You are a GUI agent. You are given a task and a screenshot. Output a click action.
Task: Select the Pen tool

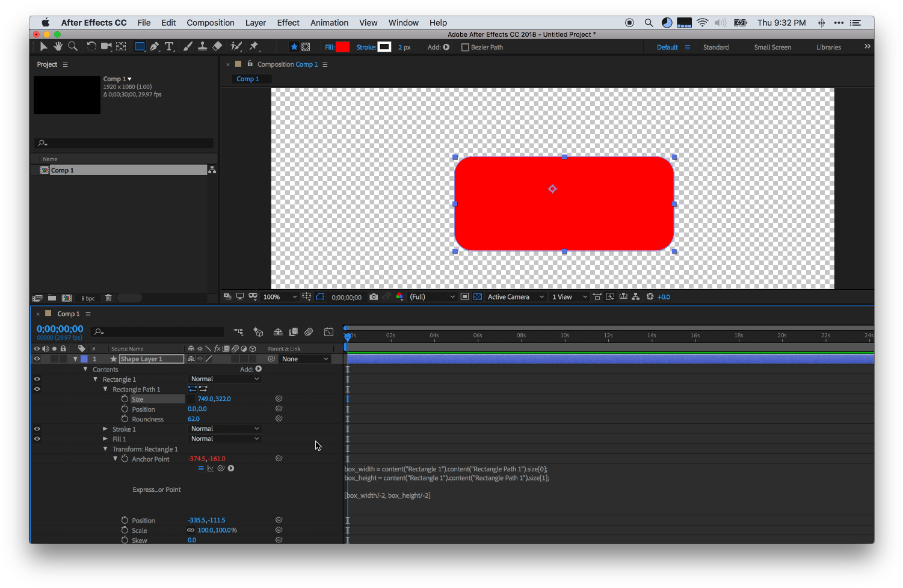[x=154, y=46]
